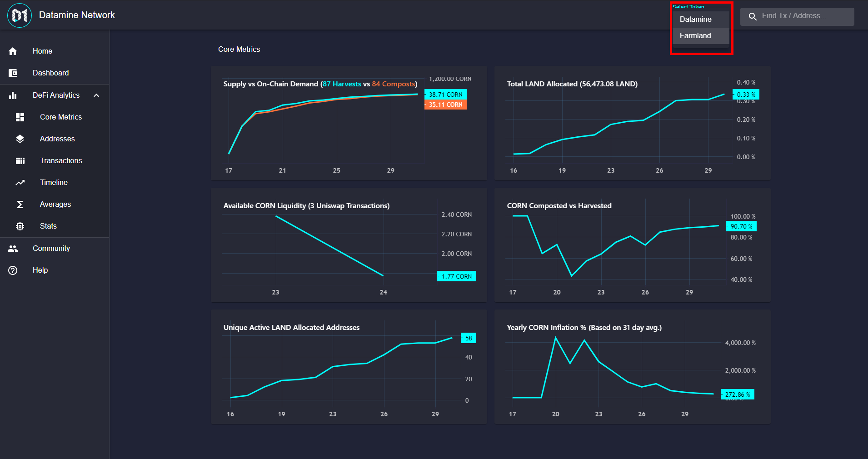The height and width of the screenshot is (459, 868).
Task: Open the Community section
Action: click(x=55, y=249)
